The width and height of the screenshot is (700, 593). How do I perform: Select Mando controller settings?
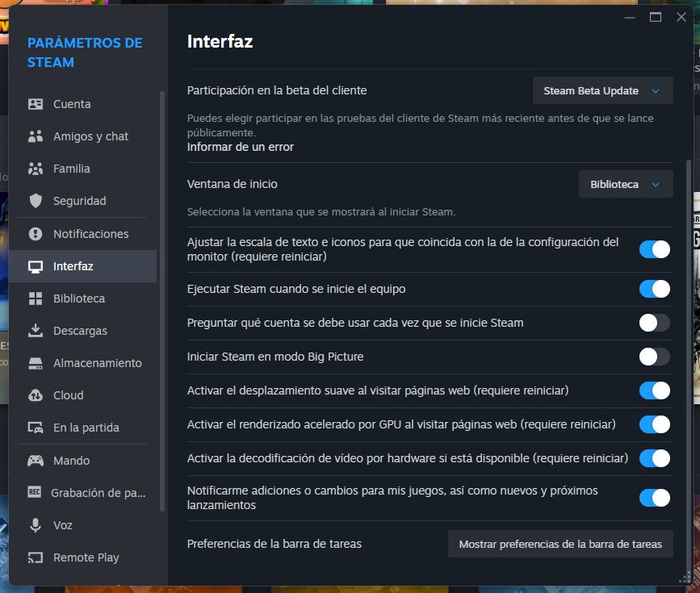[x=71, y=461]
